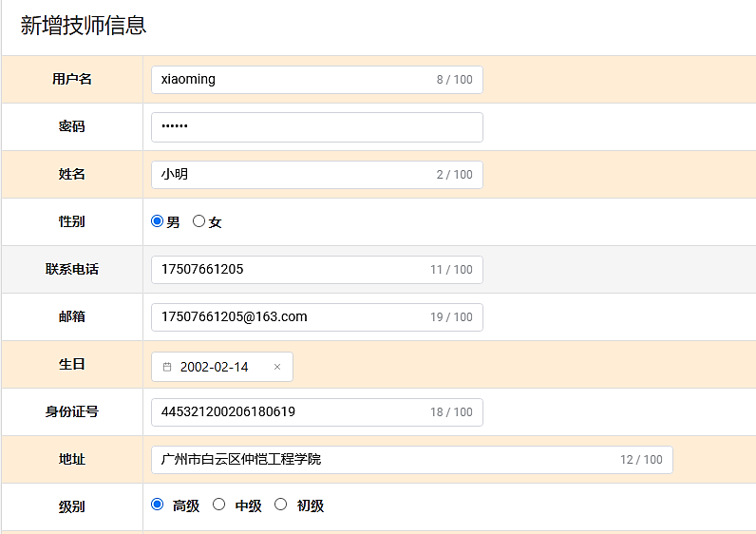756x534 pixels.
Task: Select the 男 gender radio button
Action: click(x=158, y=221)
